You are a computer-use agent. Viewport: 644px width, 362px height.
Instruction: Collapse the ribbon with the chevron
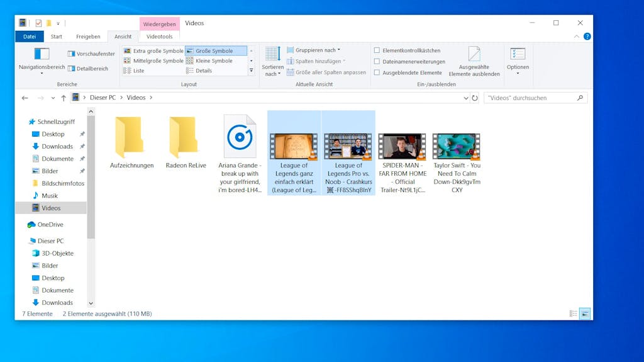(x=576, y=37)
